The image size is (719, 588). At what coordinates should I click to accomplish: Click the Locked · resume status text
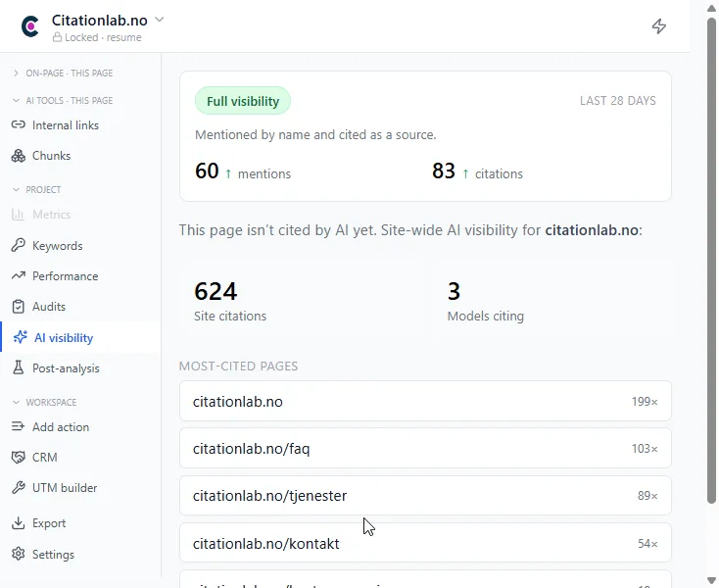pos(103,37)
